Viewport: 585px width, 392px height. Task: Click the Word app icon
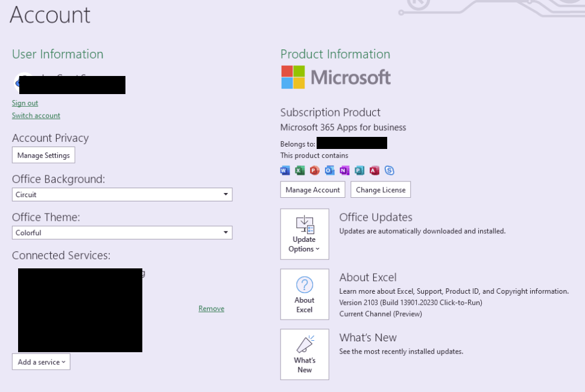[x=285, y=171]
